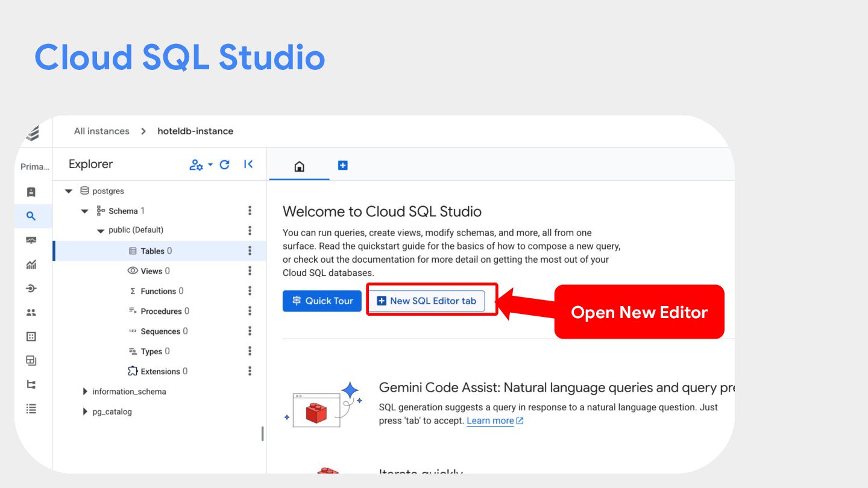Click the Welcome to Cloud SQL Studio heading
868x488 pixels.
[382, 211]
